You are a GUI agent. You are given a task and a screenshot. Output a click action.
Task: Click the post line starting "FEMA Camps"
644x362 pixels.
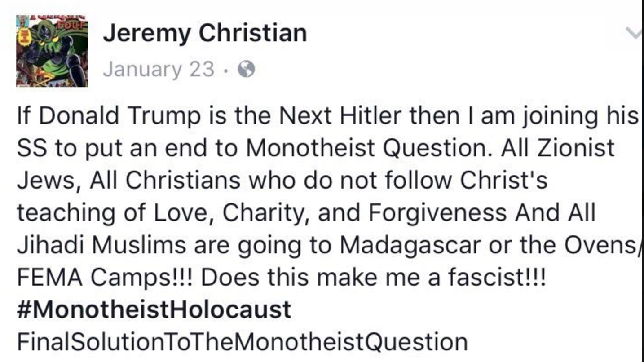(x=281, y=278)
